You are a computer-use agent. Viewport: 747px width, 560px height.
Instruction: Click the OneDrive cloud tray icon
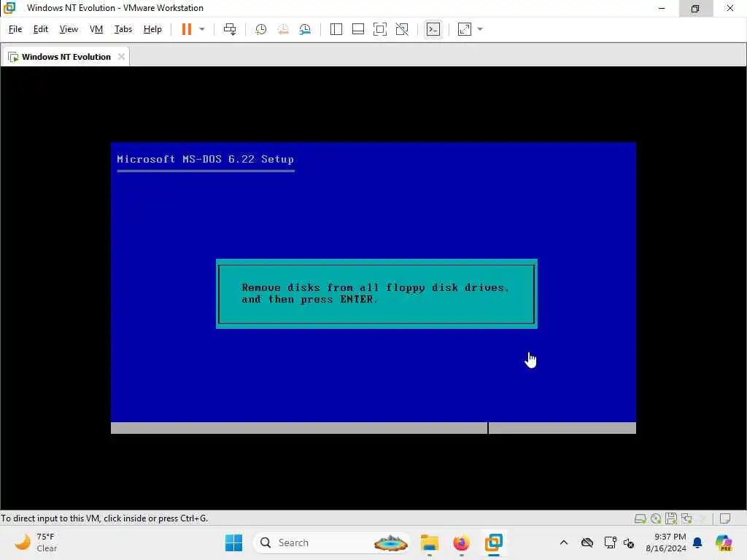[x=587, y=542]
